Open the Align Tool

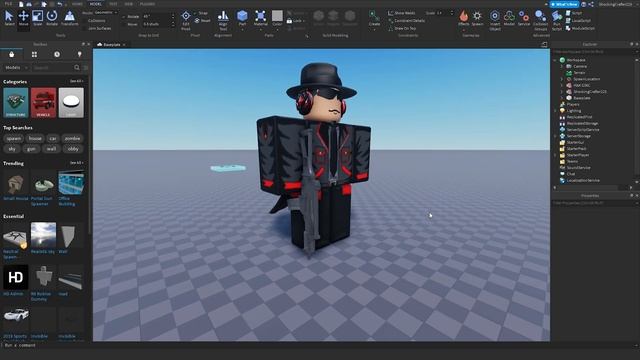coord(223,20)
